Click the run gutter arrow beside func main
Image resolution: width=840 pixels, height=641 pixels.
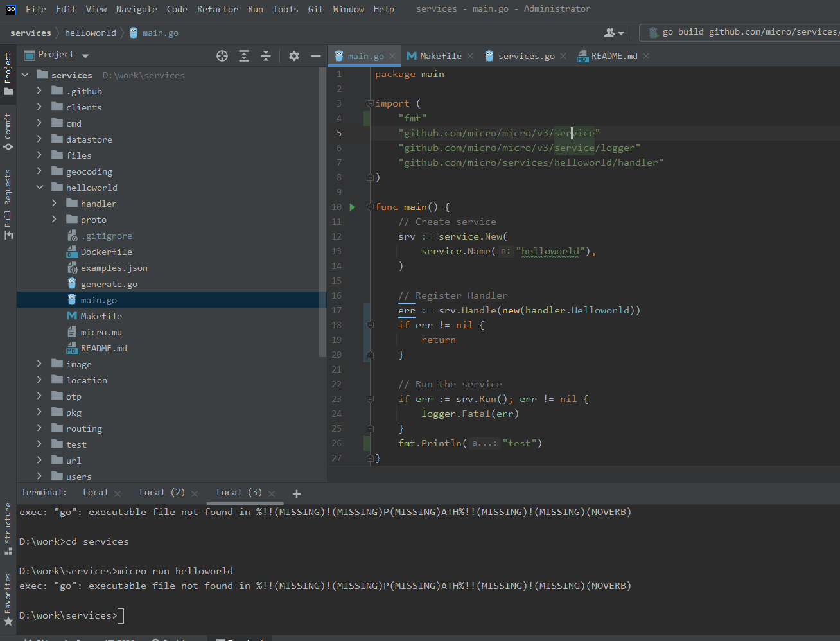352,207
